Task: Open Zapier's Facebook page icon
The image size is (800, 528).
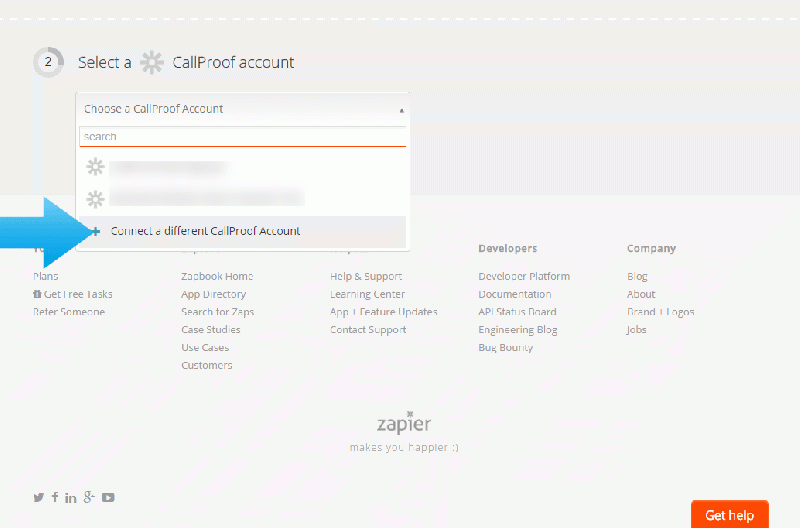Action: coord(55,497)
